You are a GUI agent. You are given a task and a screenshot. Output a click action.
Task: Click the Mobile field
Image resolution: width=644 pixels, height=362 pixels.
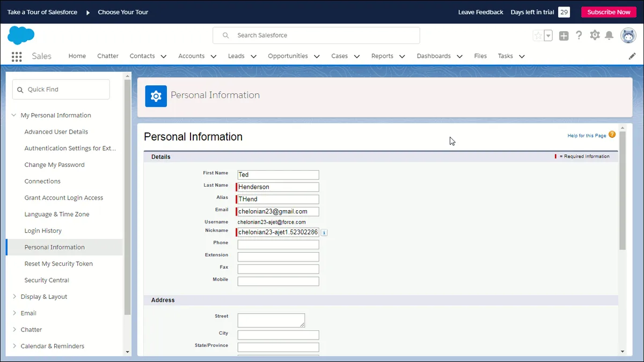[x=279, y=282]
